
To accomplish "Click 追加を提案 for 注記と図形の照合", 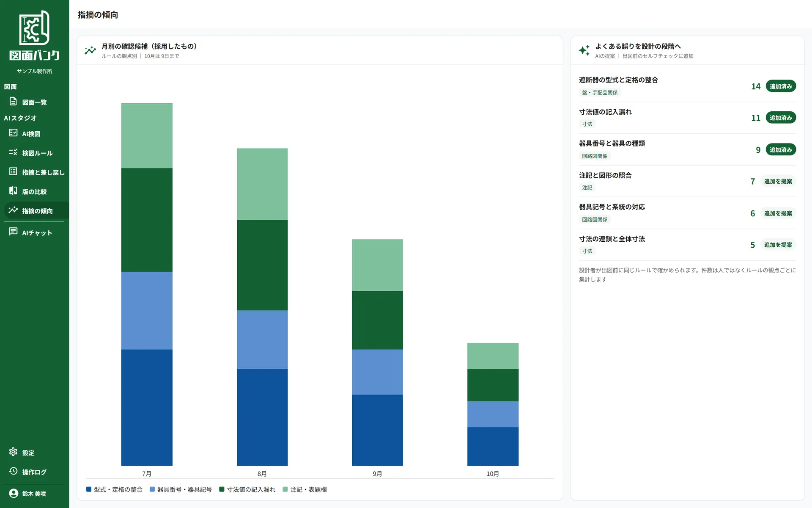I will [x=778, y=181].
